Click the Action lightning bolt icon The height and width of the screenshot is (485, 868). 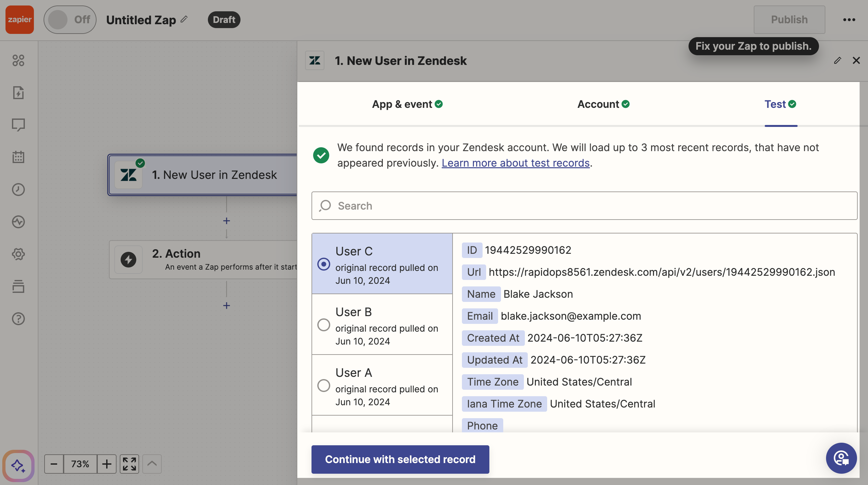pos(128,260)
